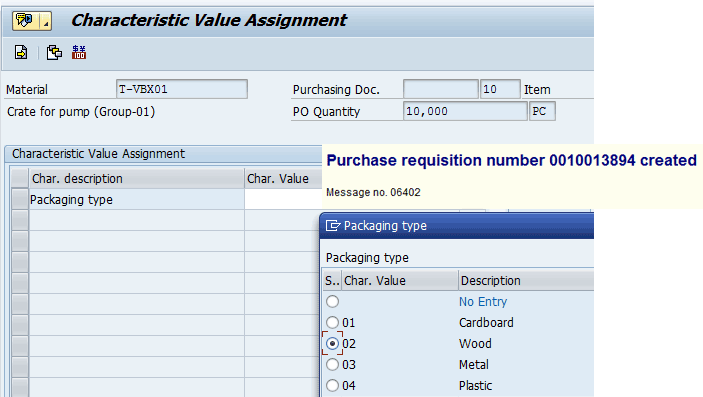
Task: Choose radio button 03 Metal
Action: 332,365
